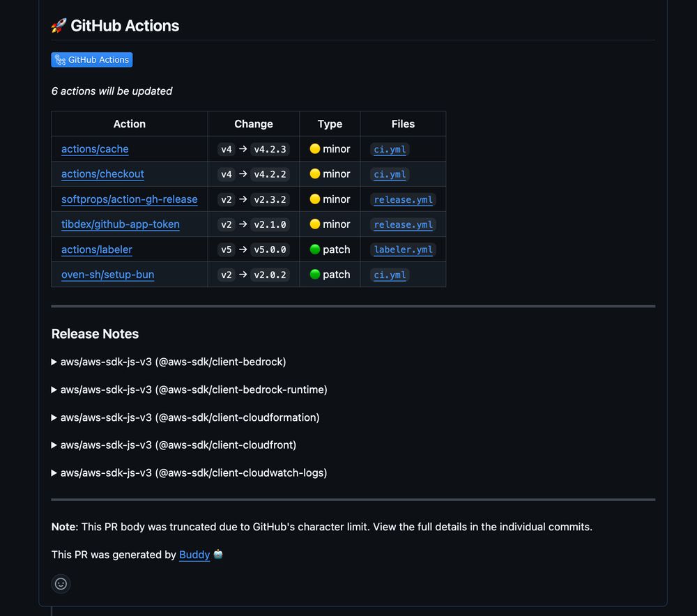Open the actions/cache link

point(95,149)
